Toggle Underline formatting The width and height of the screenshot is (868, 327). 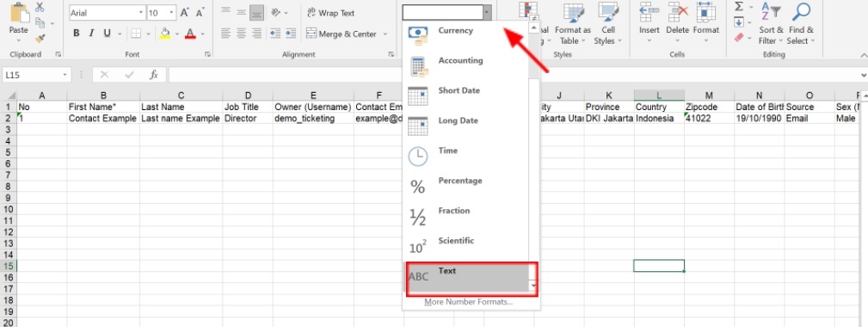pos(107,34)
